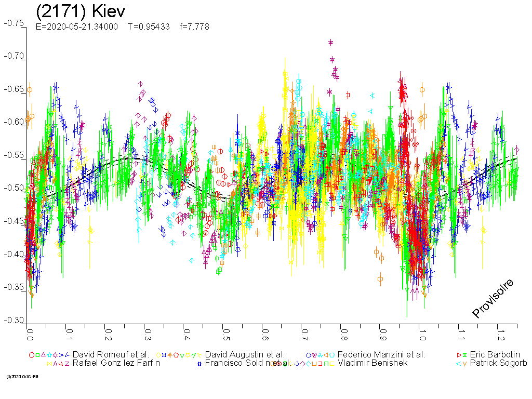The image size is (532, 399).
Task: Click the epoch text E=2020-05-21.34000
Action: pos(77,27)
